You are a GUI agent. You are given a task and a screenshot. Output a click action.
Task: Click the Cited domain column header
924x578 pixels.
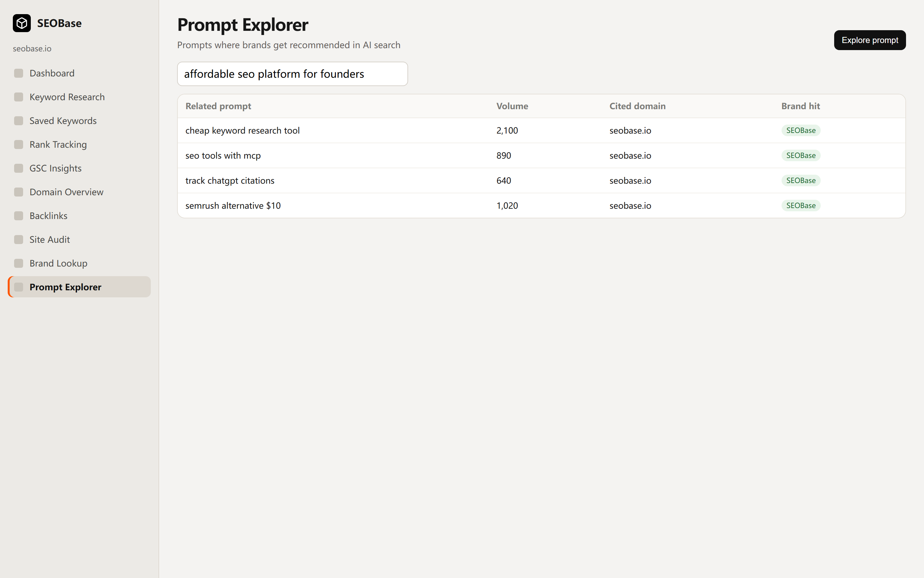pos(637,106)
